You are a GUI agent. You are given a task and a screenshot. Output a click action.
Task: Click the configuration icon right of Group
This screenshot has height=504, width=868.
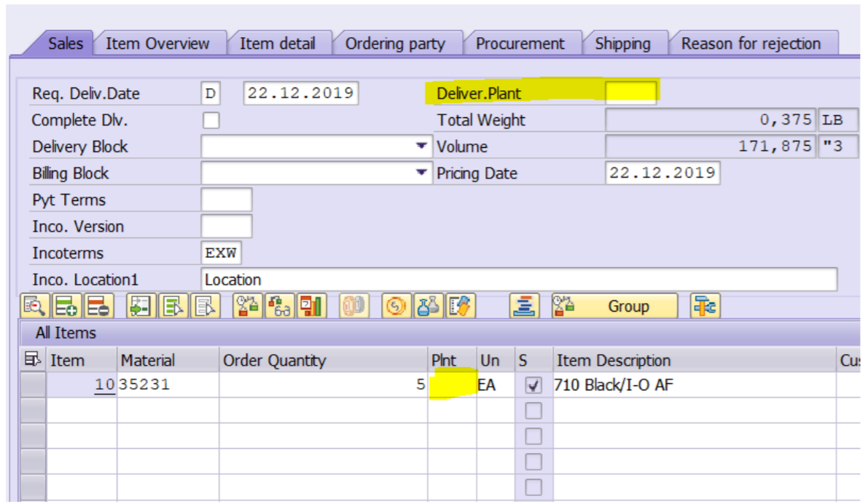[x=705, y=307]
